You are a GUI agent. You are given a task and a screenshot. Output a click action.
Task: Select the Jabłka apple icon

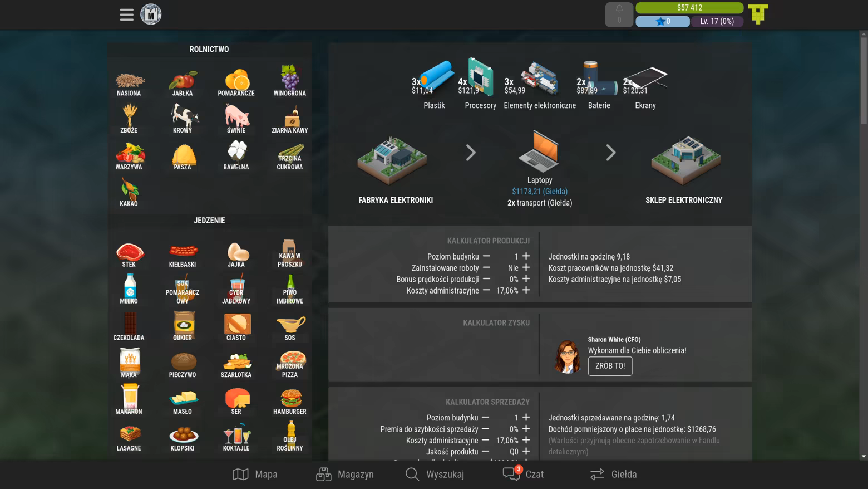[x=183, y=82]
